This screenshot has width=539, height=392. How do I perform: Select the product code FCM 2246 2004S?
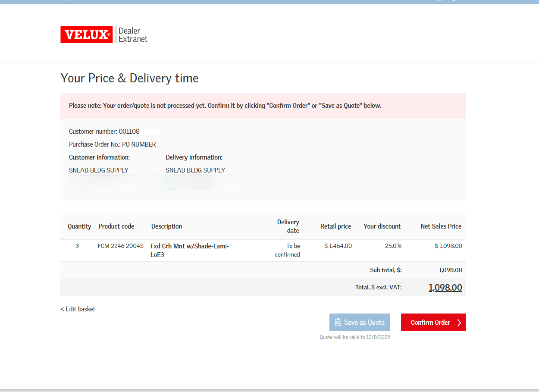point(120,246)
